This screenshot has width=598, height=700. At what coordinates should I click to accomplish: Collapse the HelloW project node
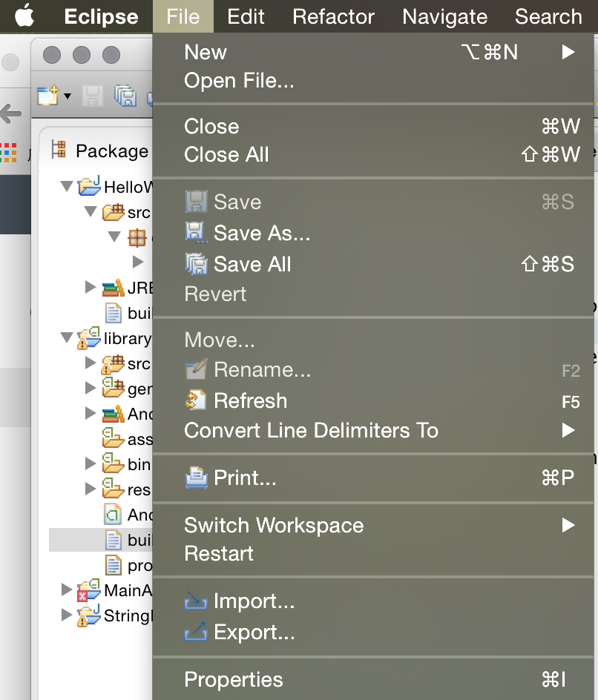(68, 186)
